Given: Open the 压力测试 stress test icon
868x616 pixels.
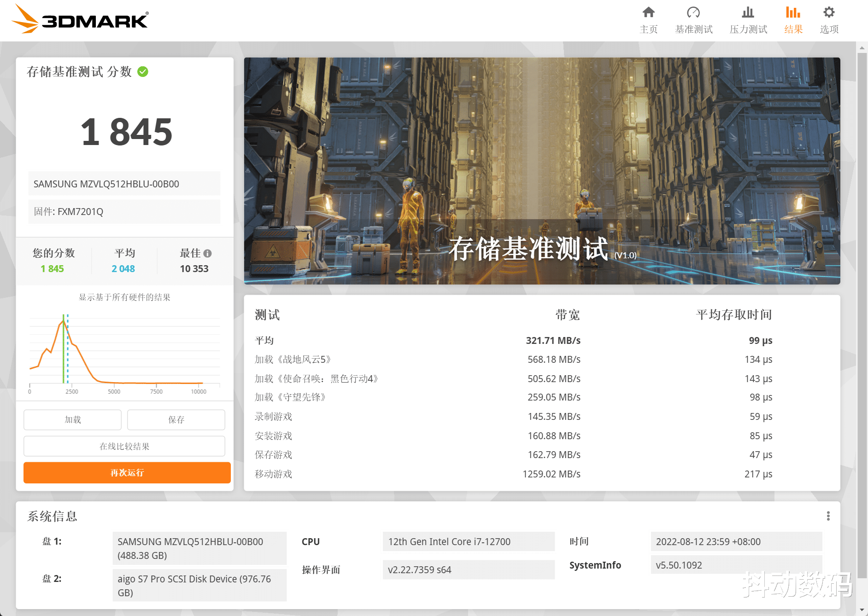Looking at the screenshot, I should coord(748,12).
